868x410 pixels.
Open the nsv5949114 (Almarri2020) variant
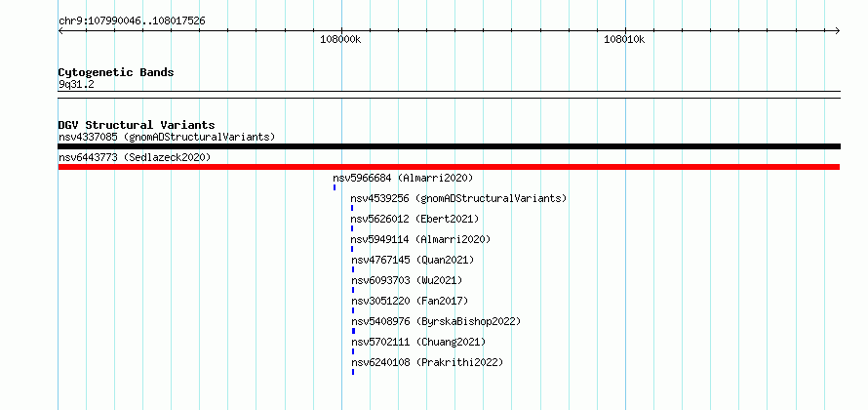click(x=420, y=239)
